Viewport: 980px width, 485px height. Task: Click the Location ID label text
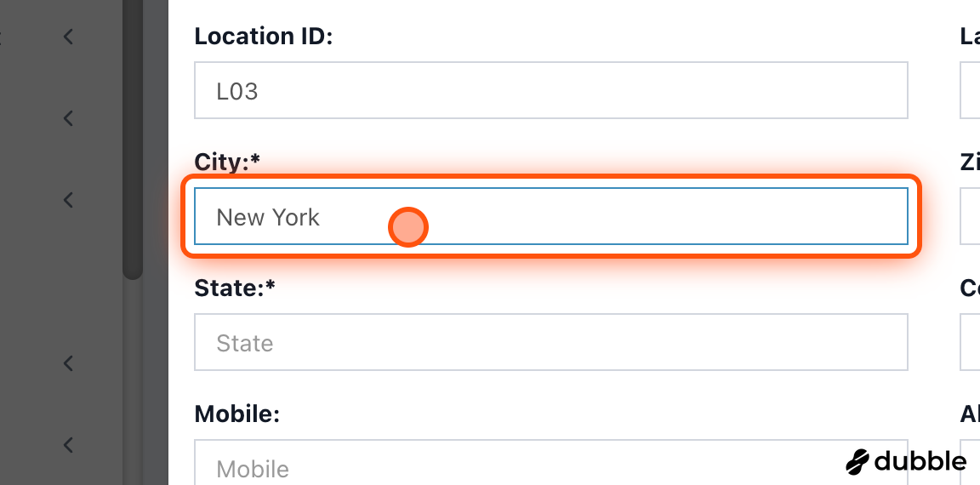[x=264, y=37]
